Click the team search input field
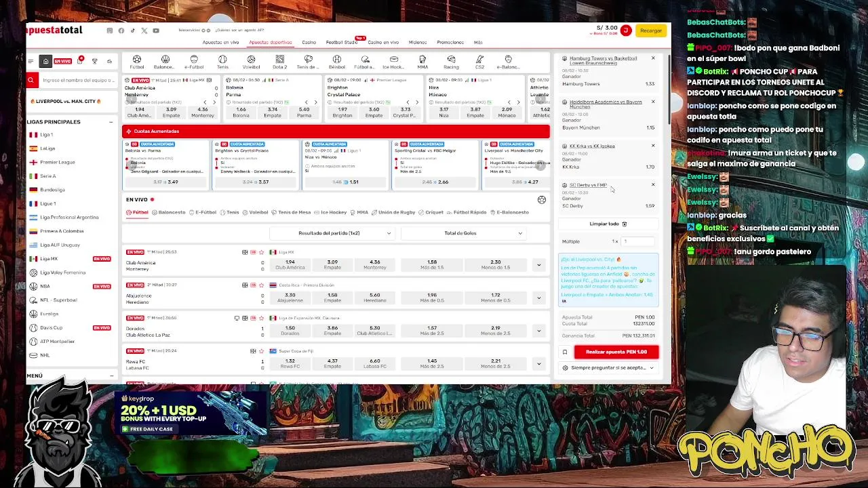Viewport: 868px width, 488px height. coord(78,80)
